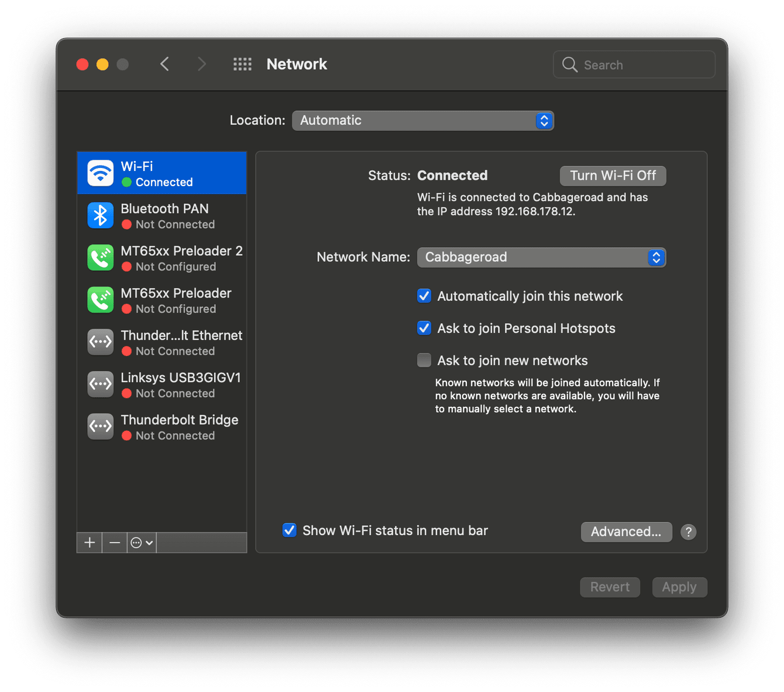Select the Thunderbolt Ethernet icon
This screenshot has height=692, width=784.
pyautogui.click(x=100, y=342)
